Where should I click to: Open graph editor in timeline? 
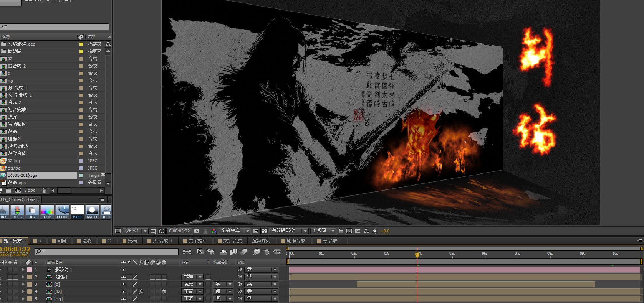pos(277,252)
